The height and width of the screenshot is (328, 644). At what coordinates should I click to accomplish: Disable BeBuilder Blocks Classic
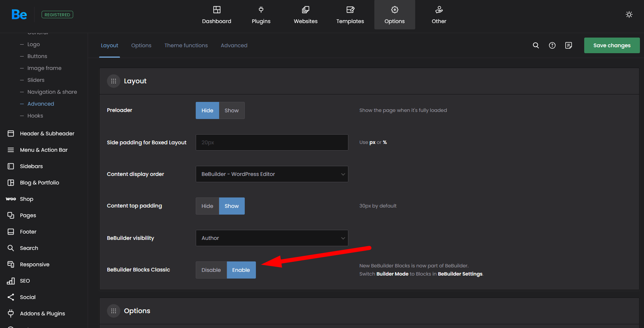[211, 270]
